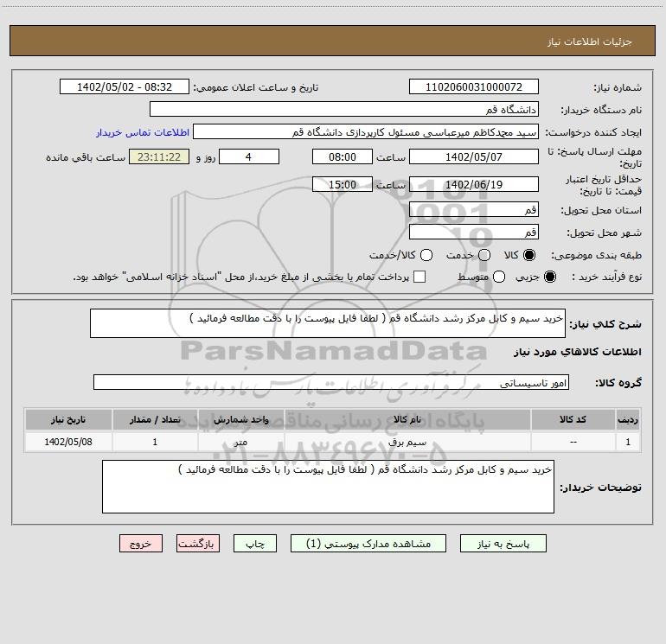Select the کالا/خدمت radio option
The width and height of the screenshot is (666, 644).
pyautogui.click(x=426, y=255)
